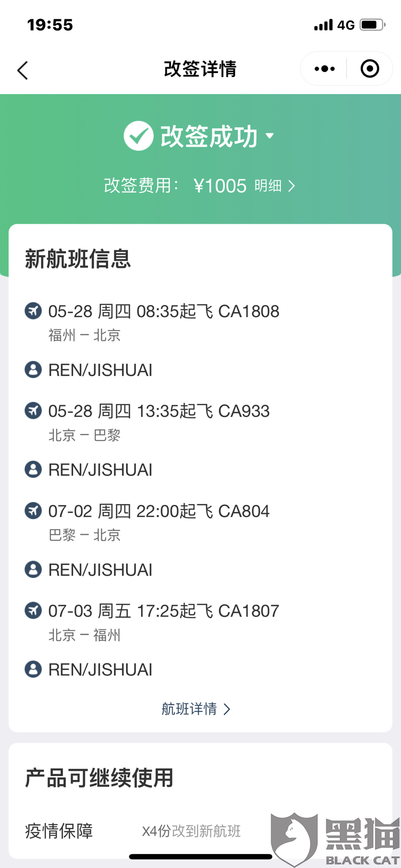
Task: Select the 07-03 CA1807 flight row
Action: point(164,611)
